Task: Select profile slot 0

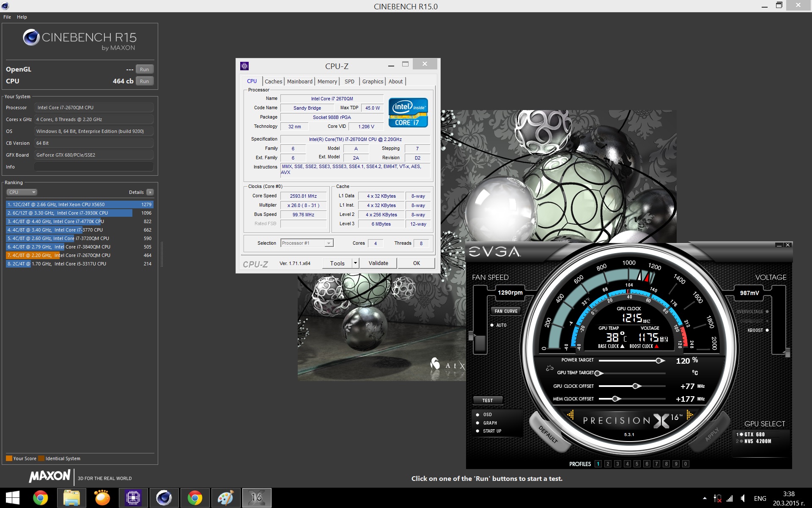Action: pos(686,464)
